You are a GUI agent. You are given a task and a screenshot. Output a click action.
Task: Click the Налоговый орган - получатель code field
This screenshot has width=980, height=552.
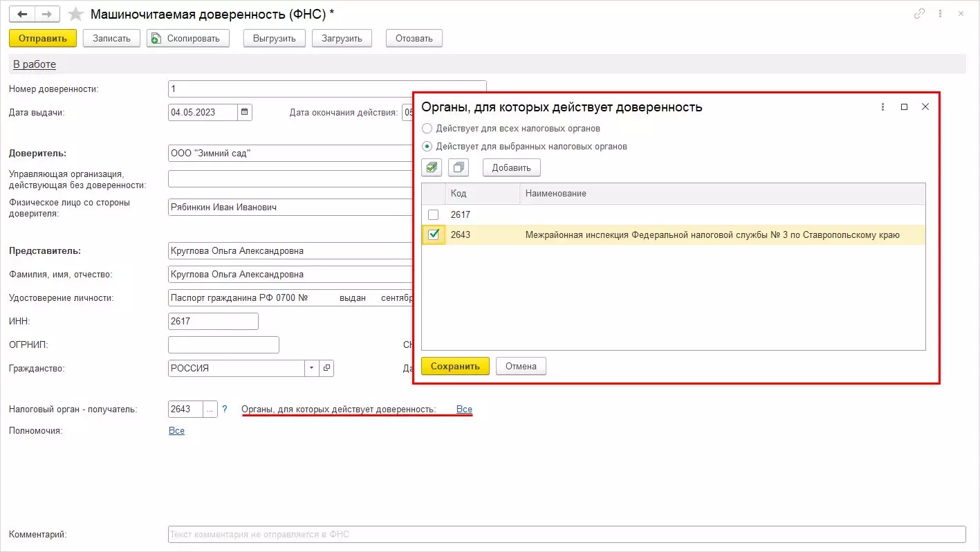click(185, 409)
